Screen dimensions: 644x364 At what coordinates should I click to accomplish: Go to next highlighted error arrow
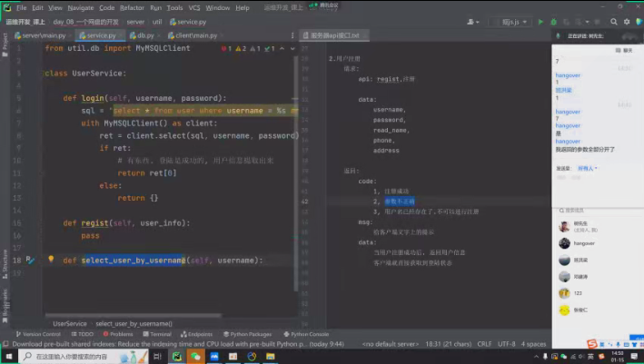tap(292, 48)
